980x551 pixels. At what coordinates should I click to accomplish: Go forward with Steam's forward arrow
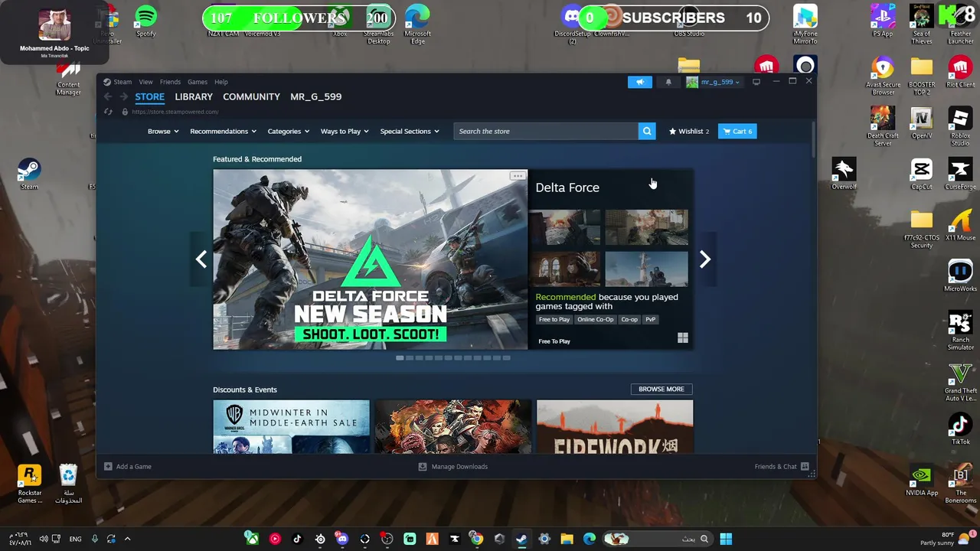coord(123,96)
